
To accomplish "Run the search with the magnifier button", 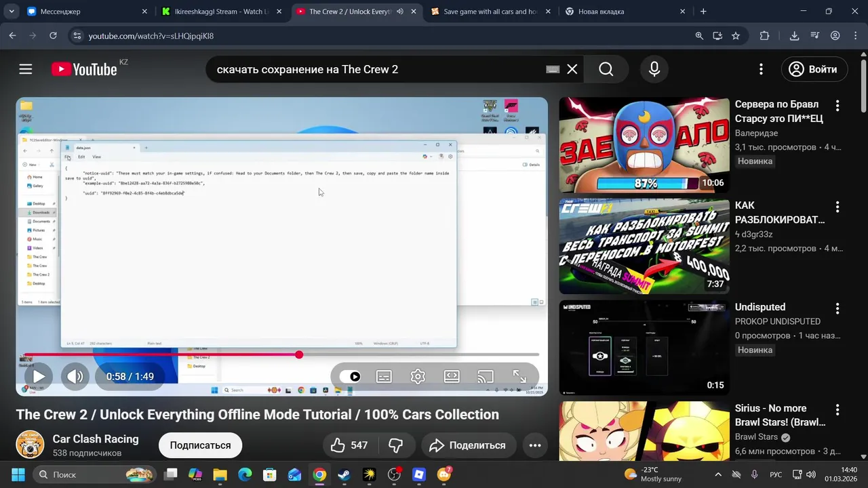I will (x=606, y=69).
